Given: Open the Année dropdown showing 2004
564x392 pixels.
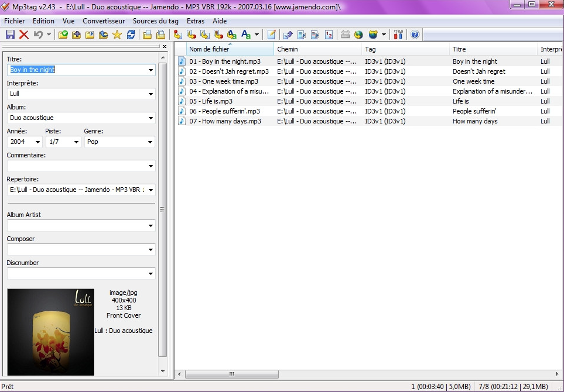Looking at the screenshot, I should (38, 142).
